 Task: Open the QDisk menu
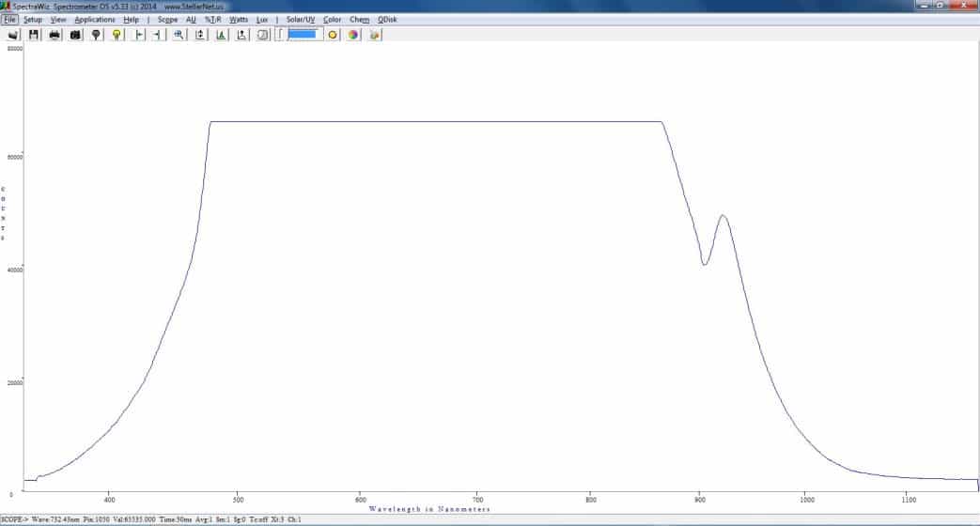(x=387, y=20)
